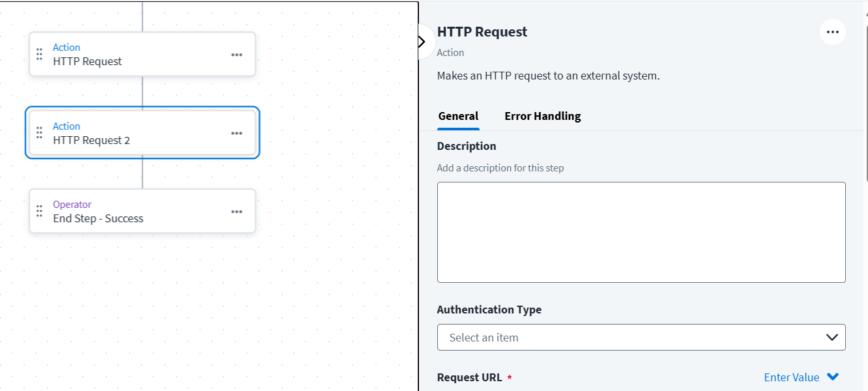Click drag handle of HTTP Request step
This screenshot has width=868, height=391.
pyautogui.click(x=39, y=55)
